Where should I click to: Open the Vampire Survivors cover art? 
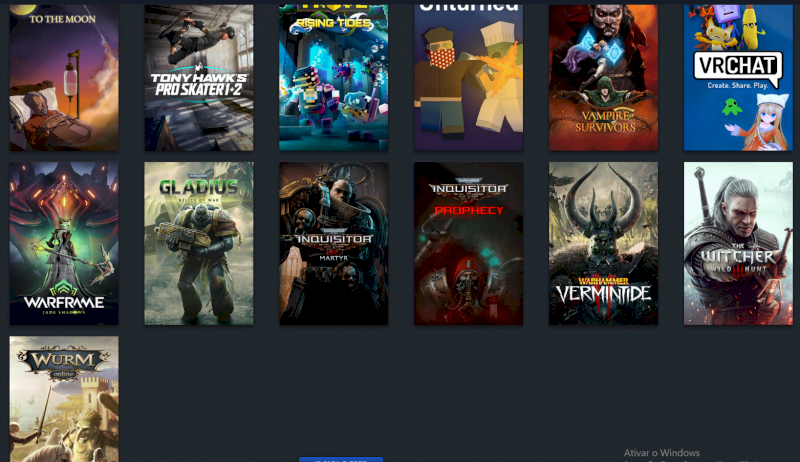click(x=603, y=78)
